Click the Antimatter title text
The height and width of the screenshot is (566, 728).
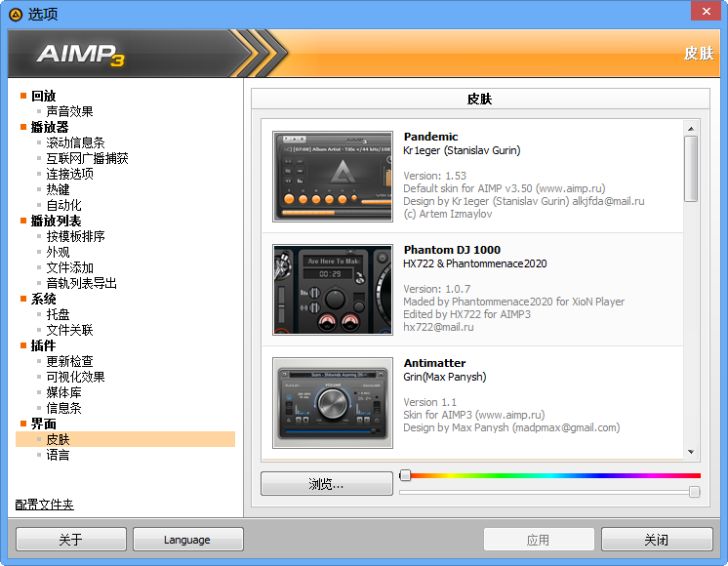coord(434,363)
